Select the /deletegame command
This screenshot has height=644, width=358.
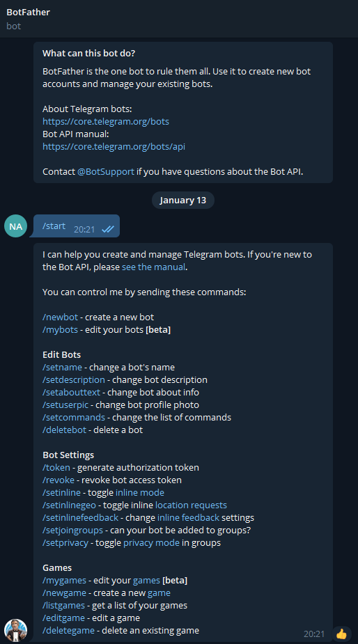(68, 631)
